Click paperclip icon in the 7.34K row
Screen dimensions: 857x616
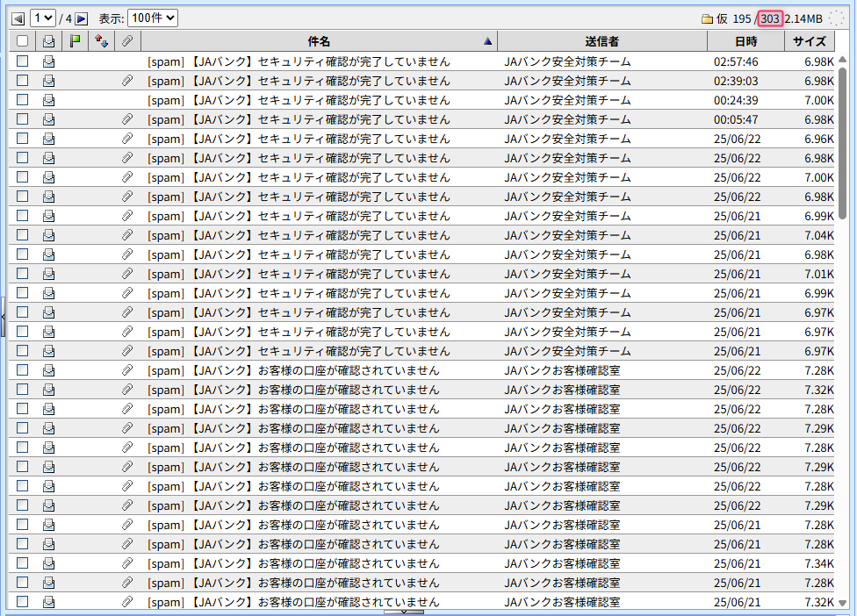click(x=127, y=563)
